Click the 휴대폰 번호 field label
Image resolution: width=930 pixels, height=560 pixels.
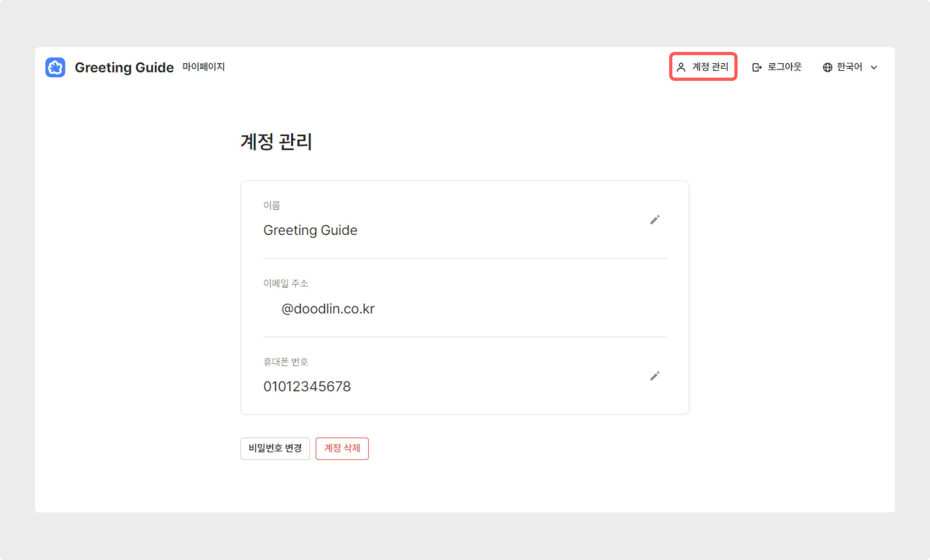[x=285, y=362]
